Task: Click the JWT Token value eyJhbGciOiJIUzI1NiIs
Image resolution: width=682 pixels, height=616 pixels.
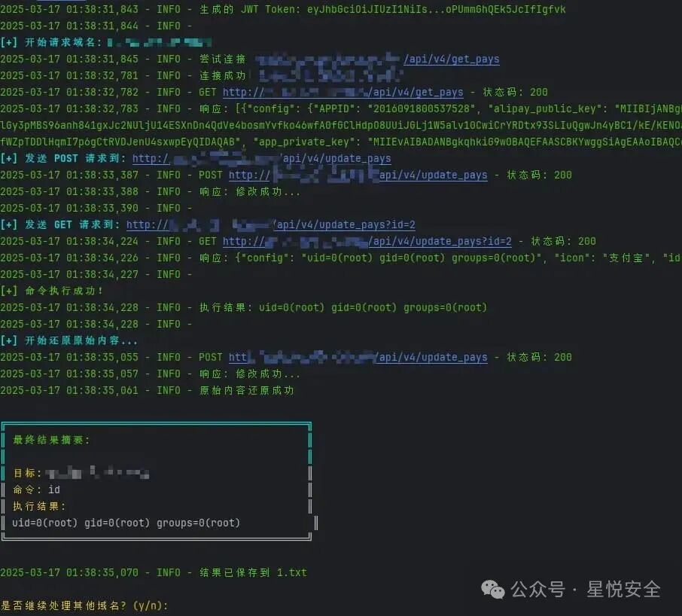Action: pos(437,9)
